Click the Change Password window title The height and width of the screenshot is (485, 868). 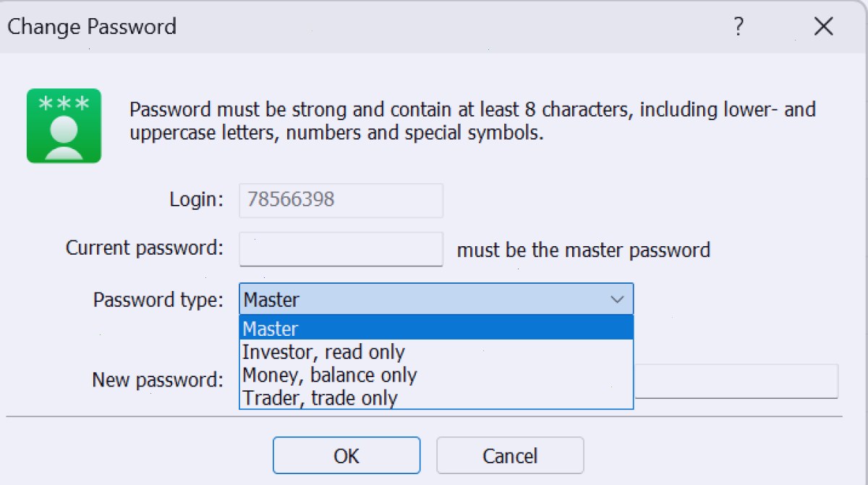(92, 28)
